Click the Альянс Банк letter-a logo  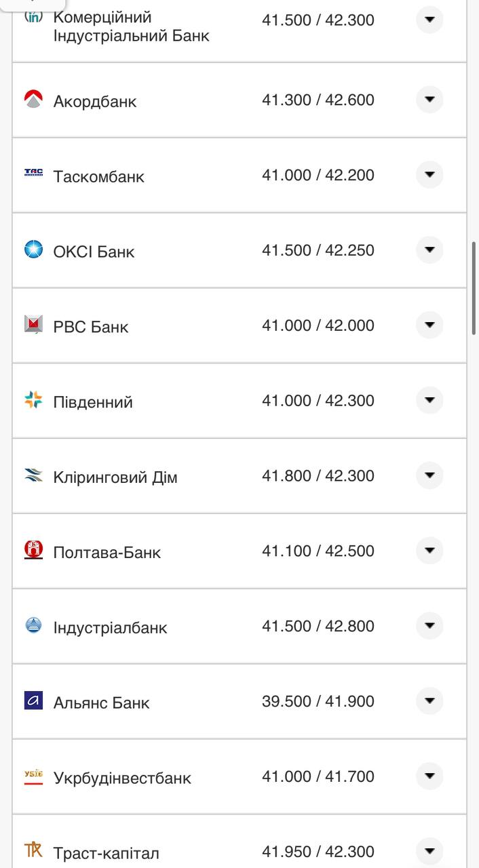[x=32, y=702]
